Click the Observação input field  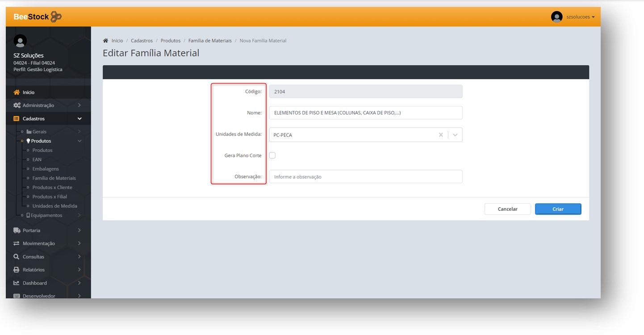click(365, 177)
